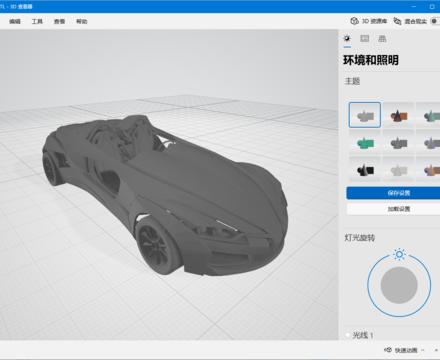Toggle the mixed reality switch

pyautogui.click(x=435, y=21)
